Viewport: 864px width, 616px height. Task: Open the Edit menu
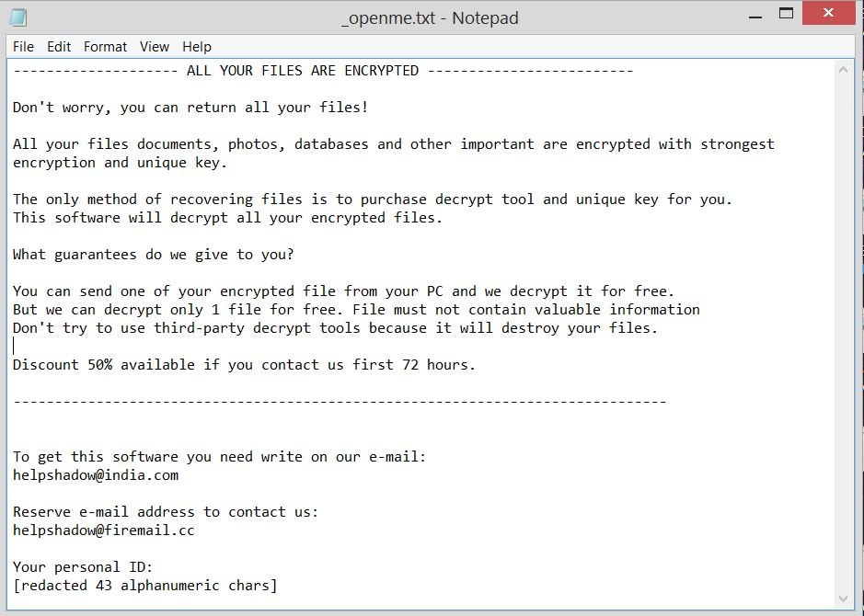pos(59,46)
